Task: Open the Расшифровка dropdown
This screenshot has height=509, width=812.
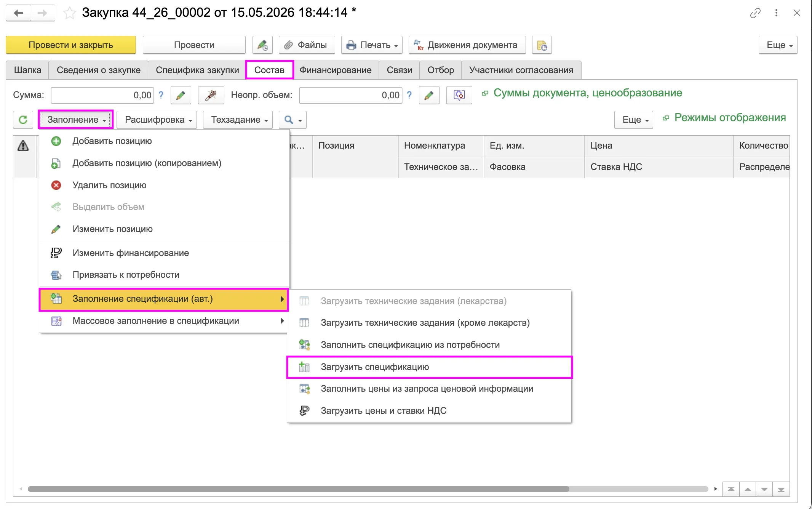Action: [x=157, y=120]
